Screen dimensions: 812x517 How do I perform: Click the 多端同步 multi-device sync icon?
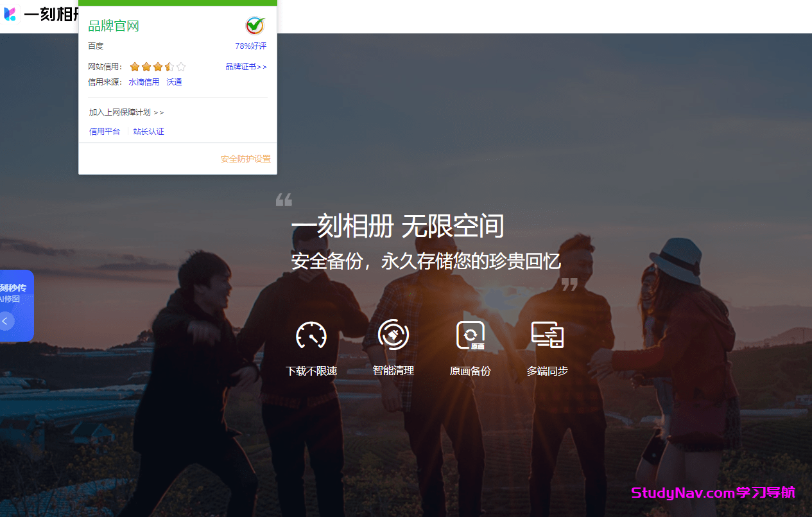click(x=547, y=335)
